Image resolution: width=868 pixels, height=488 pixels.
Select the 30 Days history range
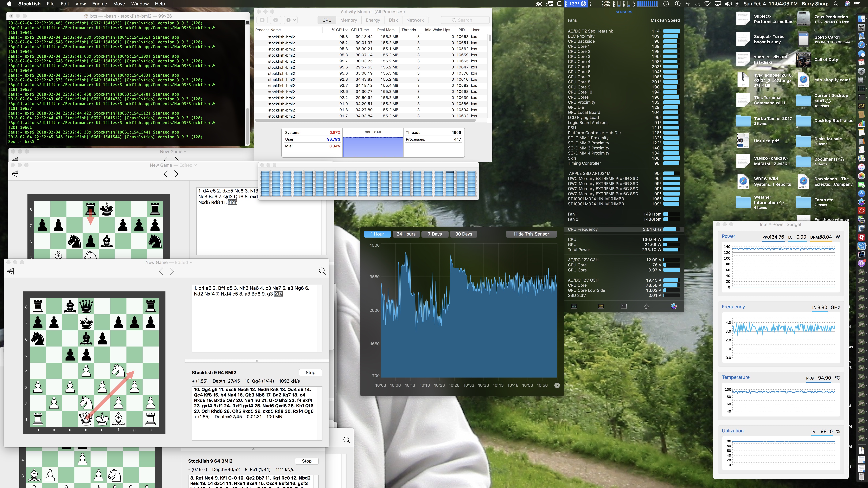click(x=464, y=234)
